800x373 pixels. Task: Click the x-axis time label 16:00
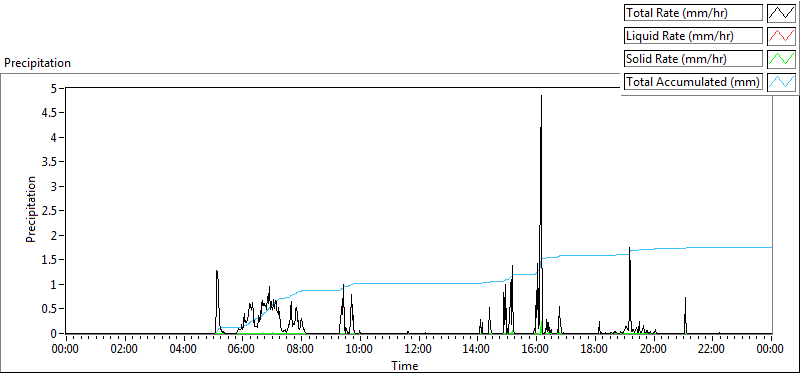pos(536,350)
